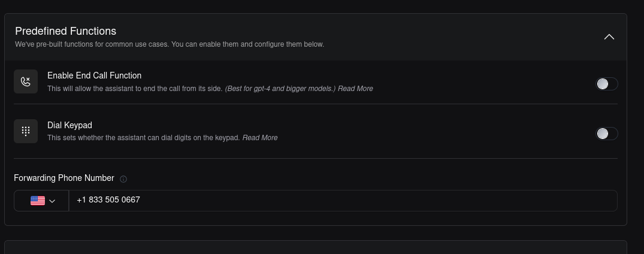Image resolution: width=644 pixels, height=254 pixels.
Task: Click the Forwarding Phone Number info icon
Action: pyautogui.click(x=123, y=179)
